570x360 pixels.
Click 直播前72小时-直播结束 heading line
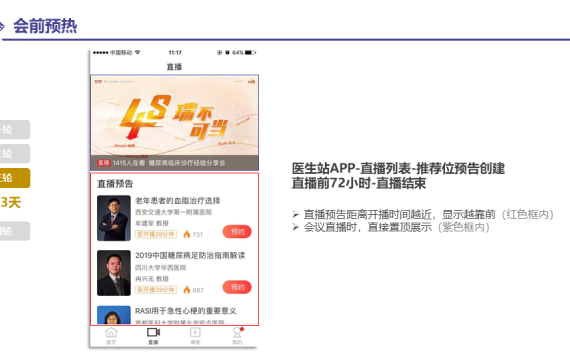click(359, 183)
